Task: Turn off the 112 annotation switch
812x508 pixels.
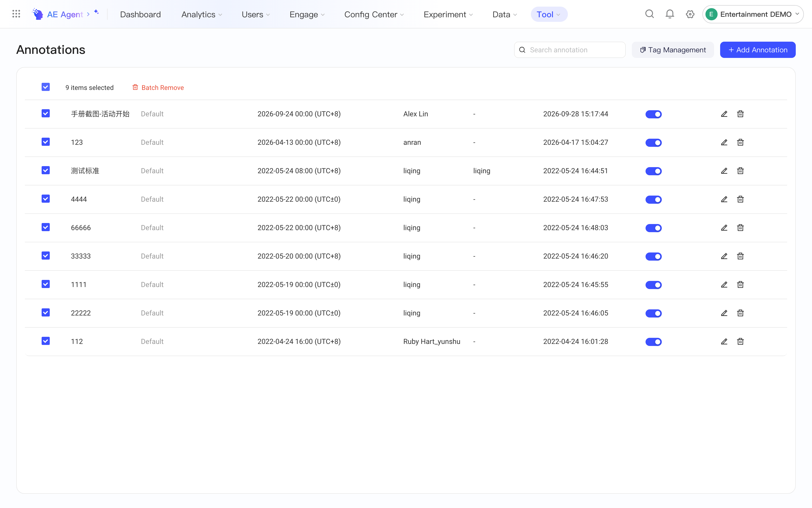Action: 653,342
